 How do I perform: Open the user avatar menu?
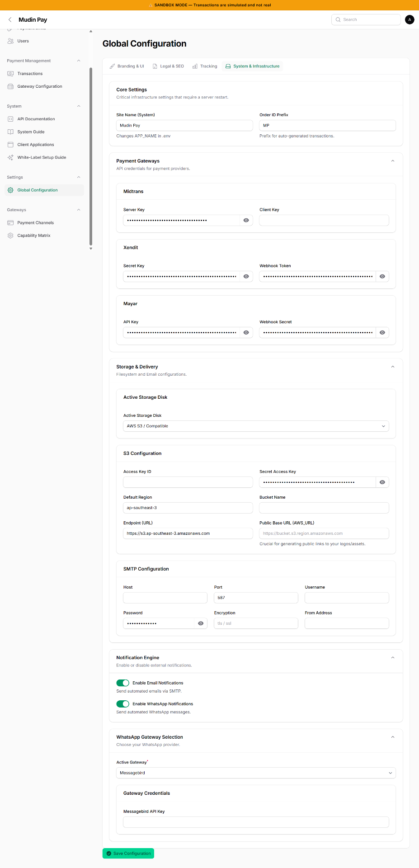point(410,19)
